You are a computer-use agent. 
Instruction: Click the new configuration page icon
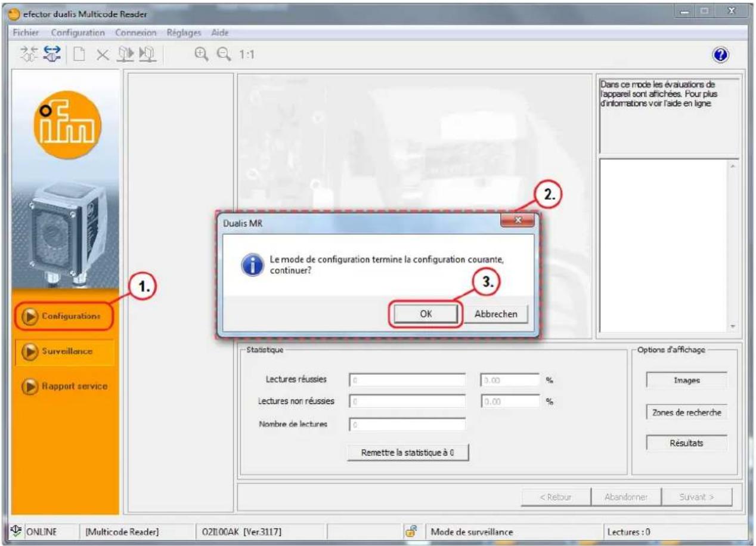coord(78,55)
